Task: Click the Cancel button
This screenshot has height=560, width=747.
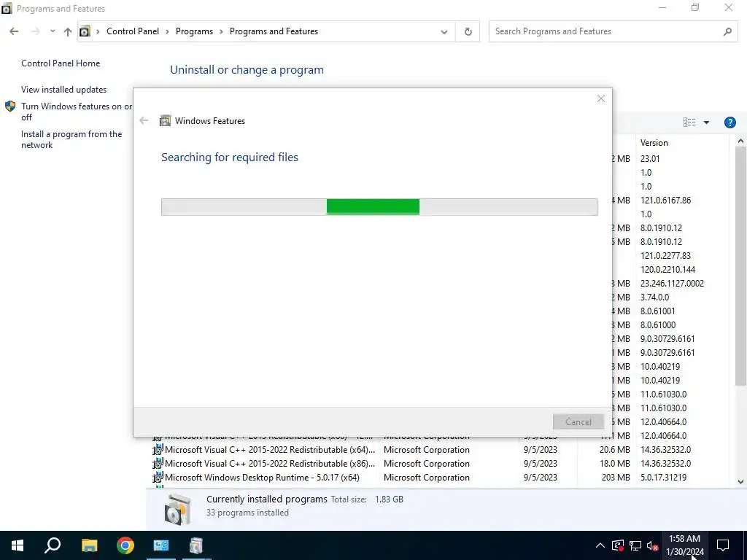Action: [x=578, y=422]
